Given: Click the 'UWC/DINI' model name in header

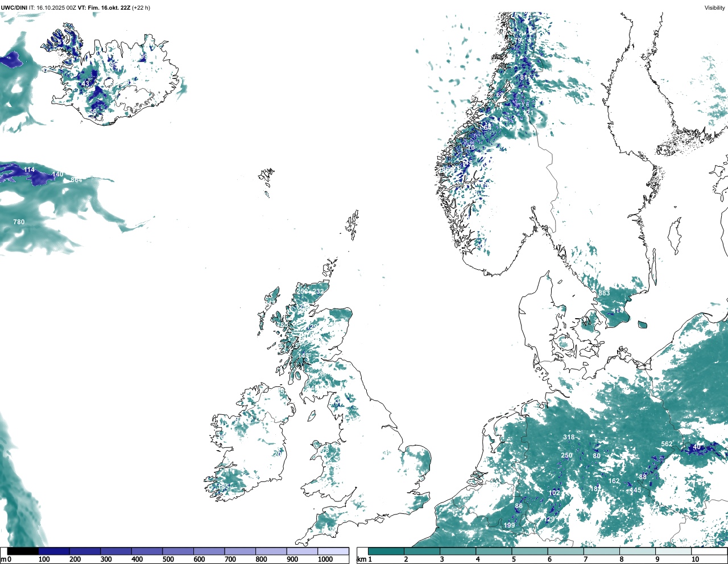Looking at the screenshot, I should [14, 7].
